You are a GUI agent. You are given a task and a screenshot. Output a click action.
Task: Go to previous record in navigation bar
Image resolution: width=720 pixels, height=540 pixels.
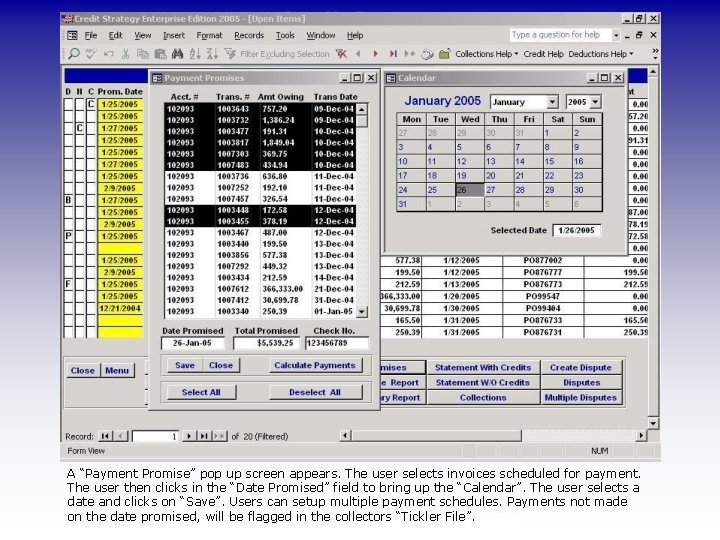[121, 436]
